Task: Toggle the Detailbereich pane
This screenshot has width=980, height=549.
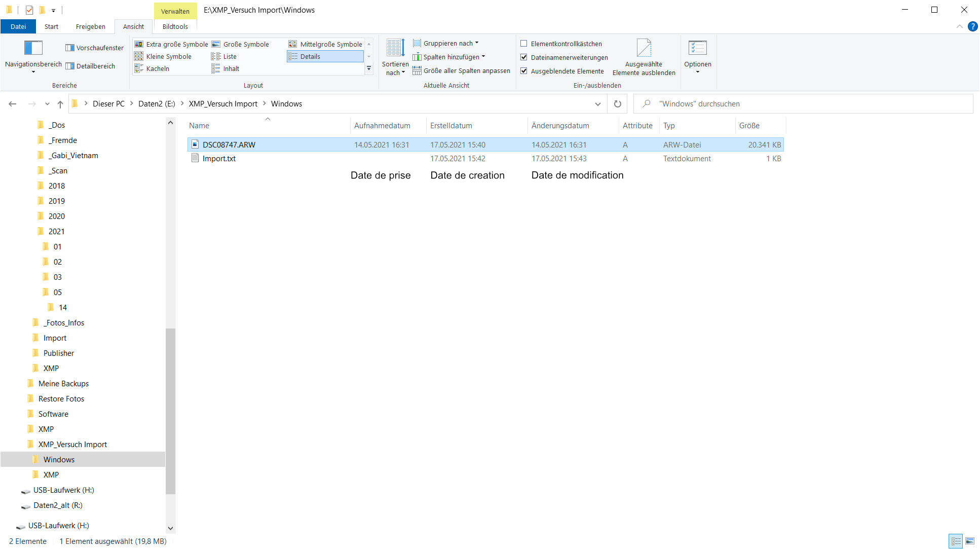Action: 90,66
